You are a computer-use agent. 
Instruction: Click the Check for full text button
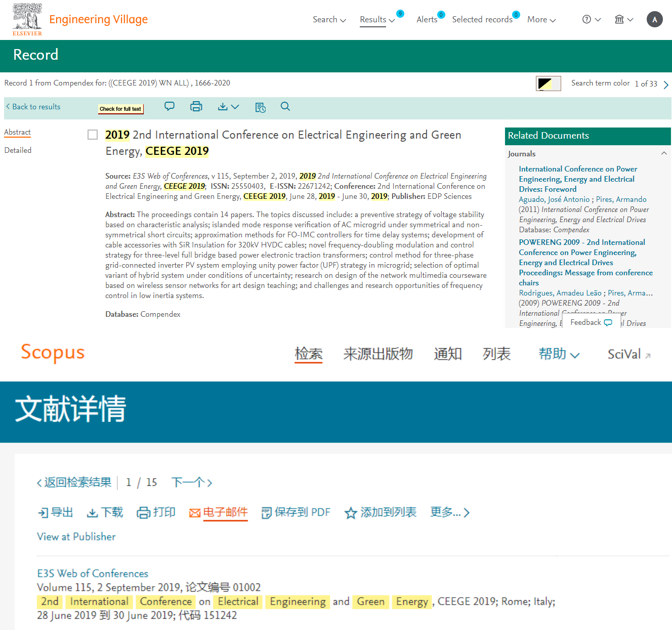[x=120, y=109]
